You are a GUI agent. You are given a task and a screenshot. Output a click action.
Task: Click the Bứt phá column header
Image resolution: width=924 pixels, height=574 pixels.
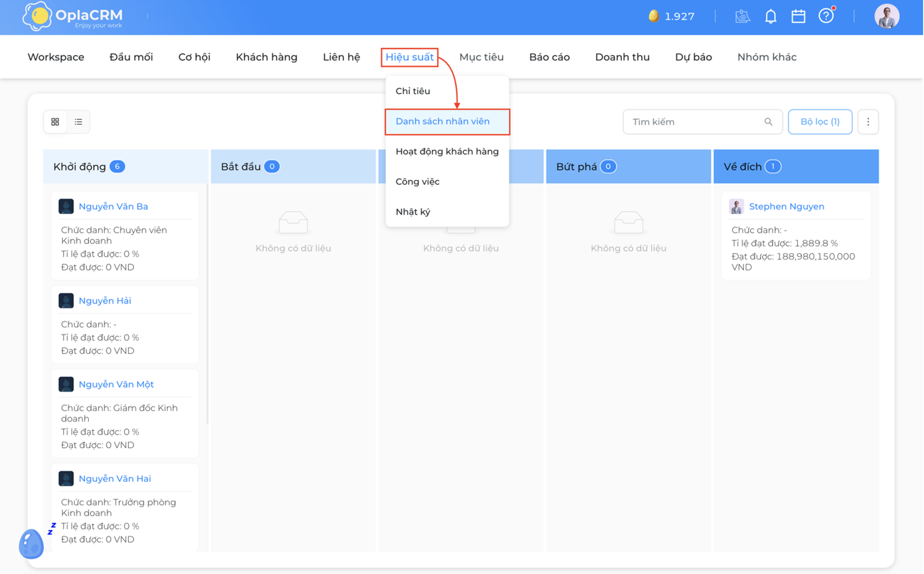pos(628,166)
